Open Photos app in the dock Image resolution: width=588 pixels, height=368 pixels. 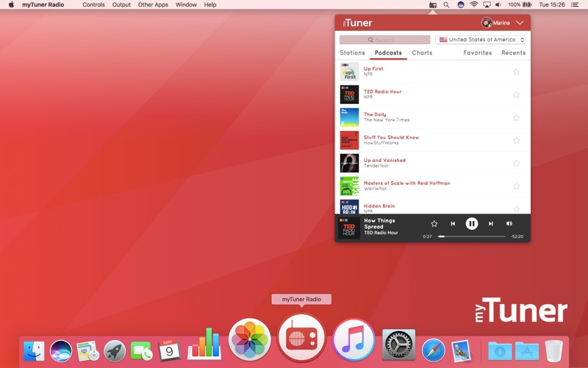pos(250,340)
